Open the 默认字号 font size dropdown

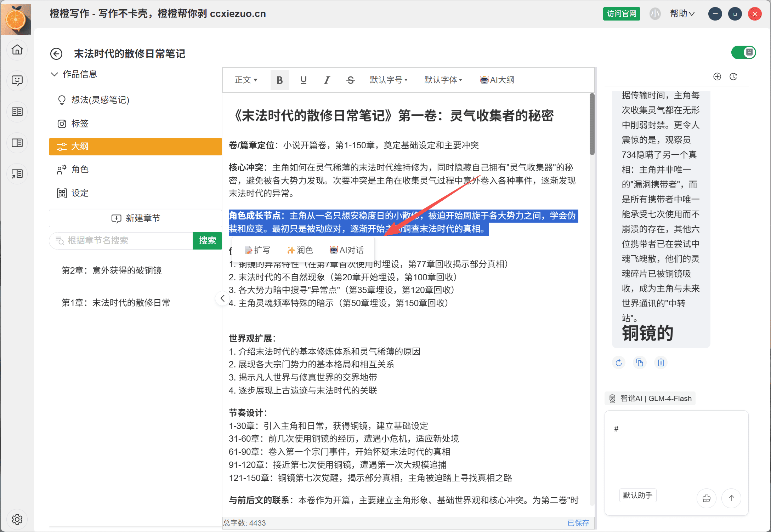[x=389, y=80]
